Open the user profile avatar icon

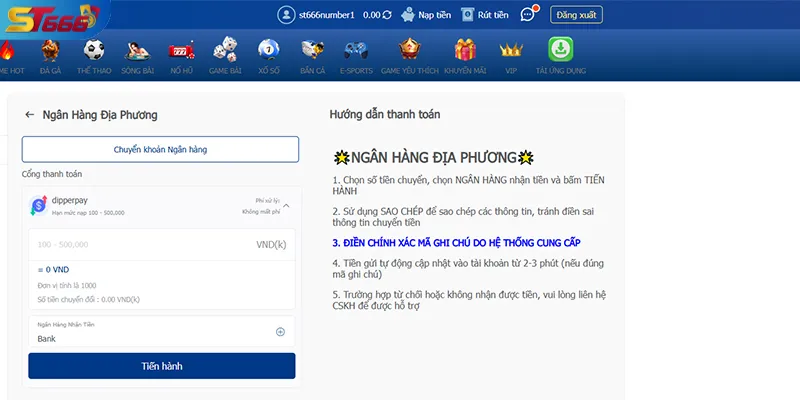pos(286,15)
